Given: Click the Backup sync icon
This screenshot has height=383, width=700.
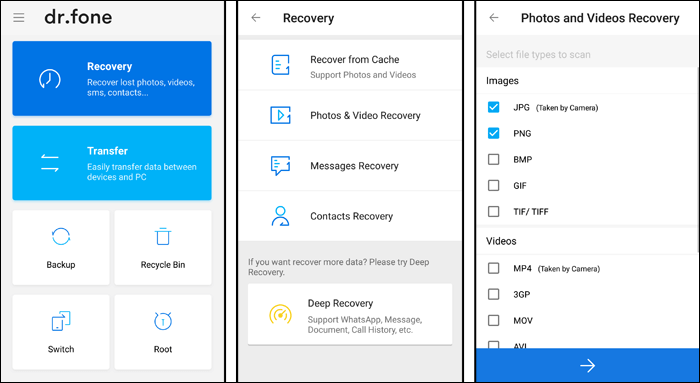Looking at the screenshot, I should (x=61, y=236).
